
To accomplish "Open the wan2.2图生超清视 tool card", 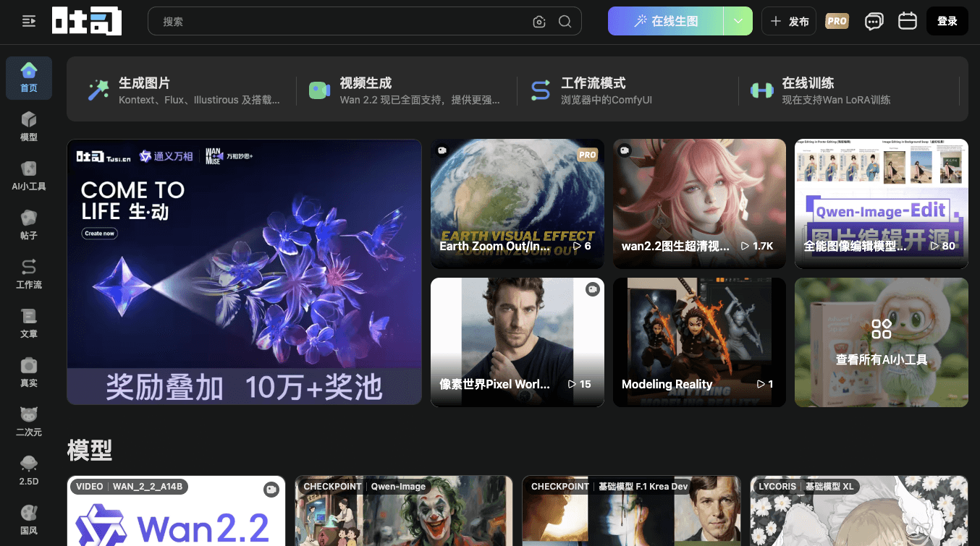I will [x=699, y=204].
